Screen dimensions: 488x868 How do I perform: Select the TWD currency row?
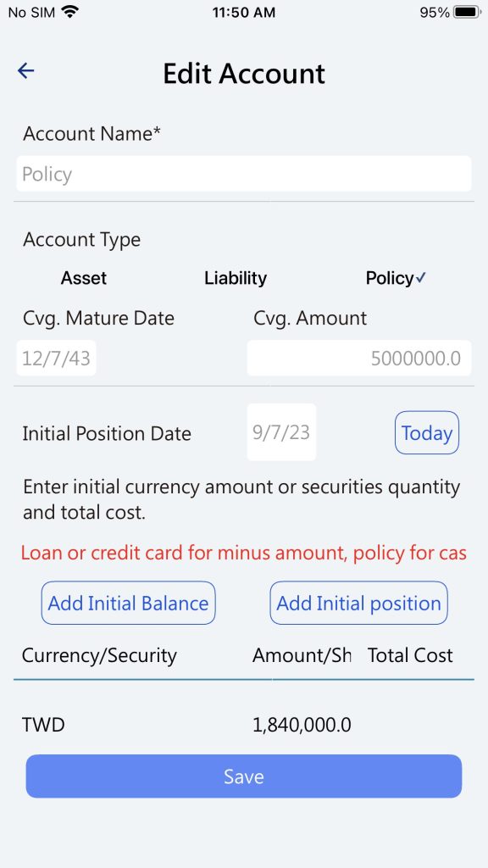tap(243, 724)
